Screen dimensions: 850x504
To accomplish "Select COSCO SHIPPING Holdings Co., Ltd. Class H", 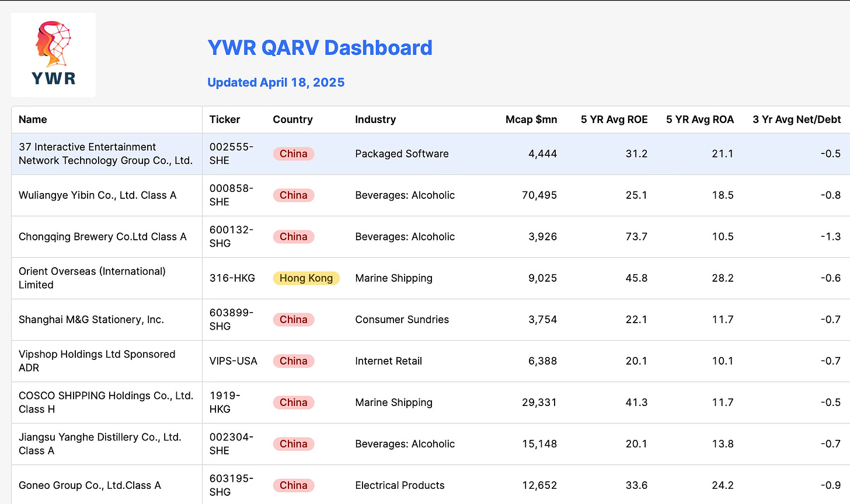I will (106, 402).
